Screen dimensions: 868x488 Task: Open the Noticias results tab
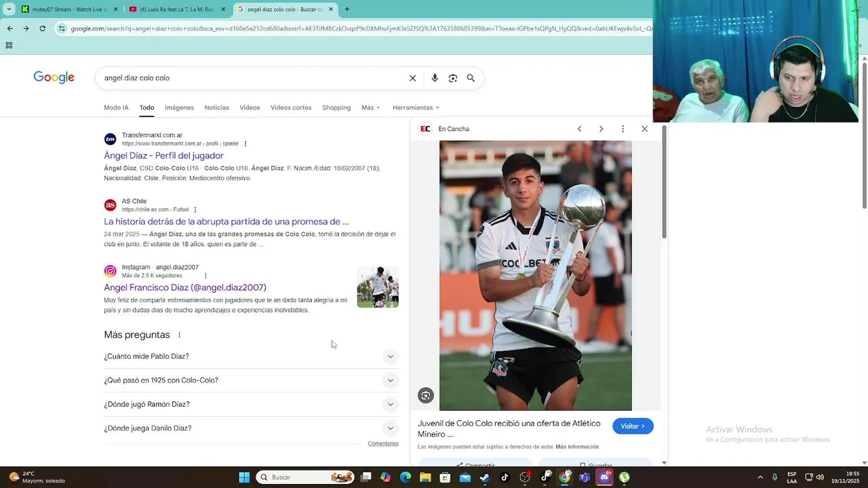pyautogui.click(x=217, y=108)
